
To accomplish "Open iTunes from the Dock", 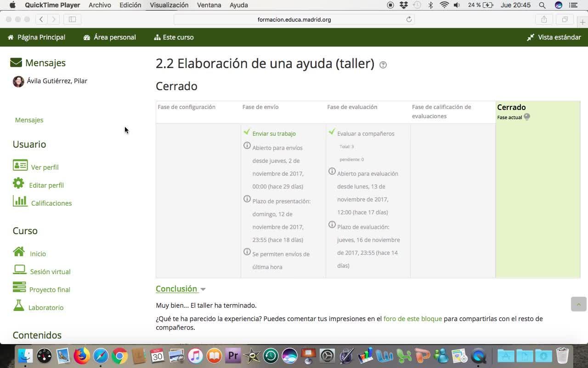I will point(195,356).
